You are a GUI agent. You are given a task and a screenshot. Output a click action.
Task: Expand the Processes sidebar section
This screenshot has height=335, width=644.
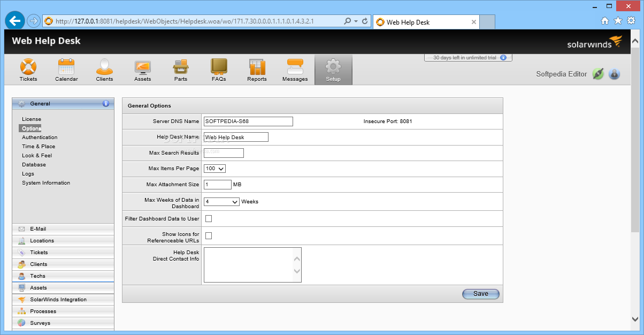63,311
